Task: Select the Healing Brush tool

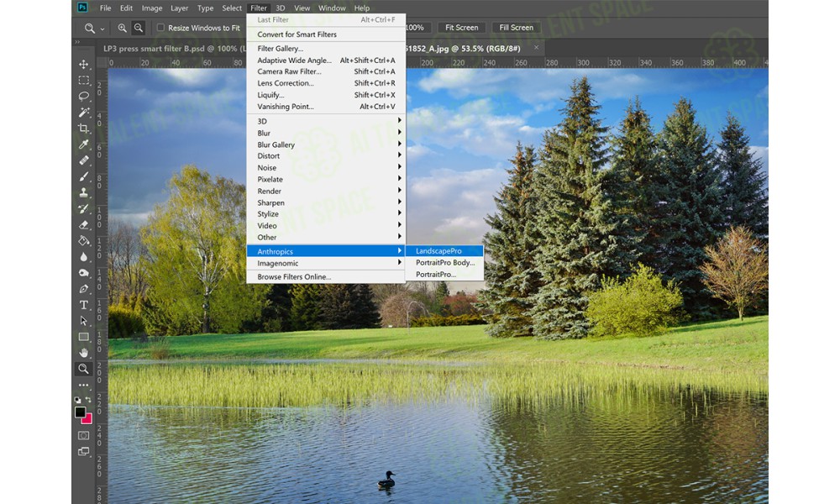Action: [83, 160]
